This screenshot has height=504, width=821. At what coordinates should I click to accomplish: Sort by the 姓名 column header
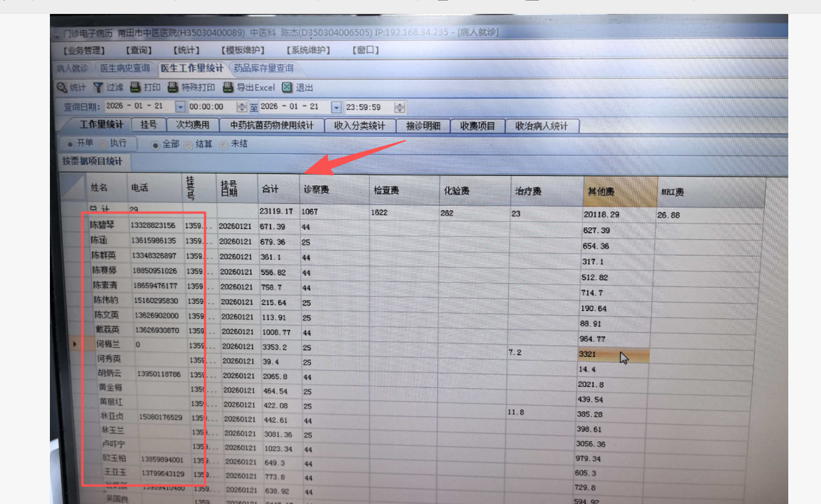[107, 188]
